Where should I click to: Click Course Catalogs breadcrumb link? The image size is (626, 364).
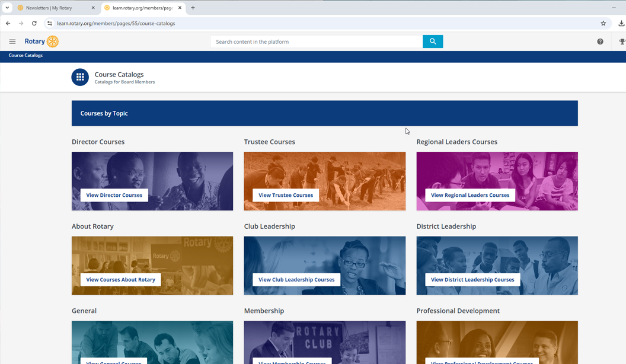(25, 56)
